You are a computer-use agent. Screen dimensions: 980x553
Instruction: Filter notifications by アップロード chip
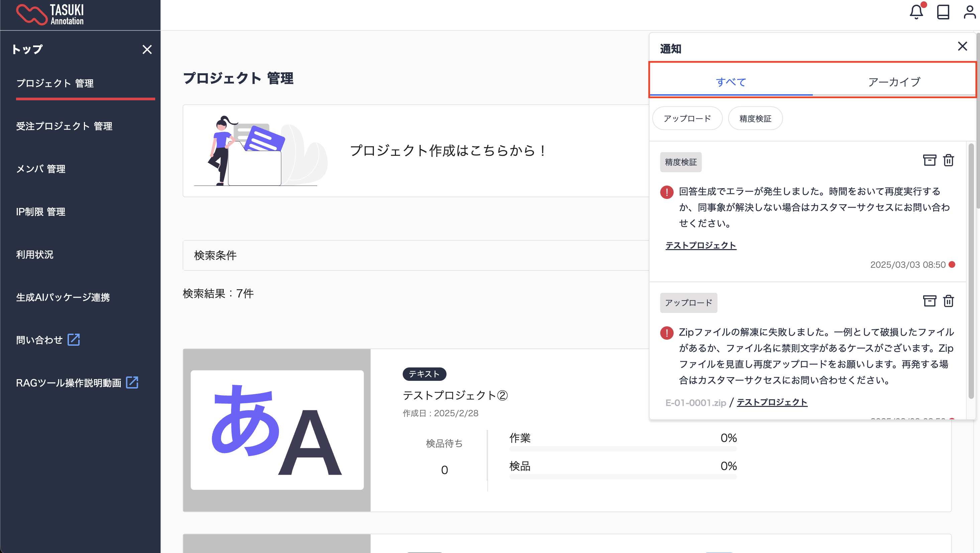687,118
